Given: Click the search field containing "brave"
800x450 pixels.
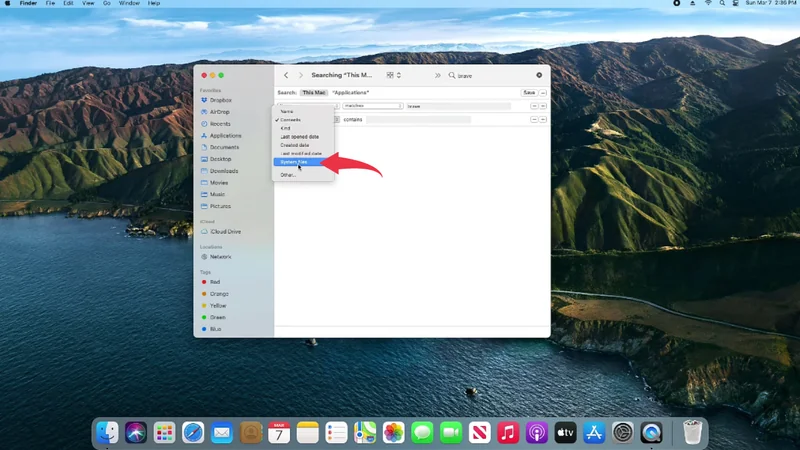Looking at the screenshot, I should [x=490, y=75].
